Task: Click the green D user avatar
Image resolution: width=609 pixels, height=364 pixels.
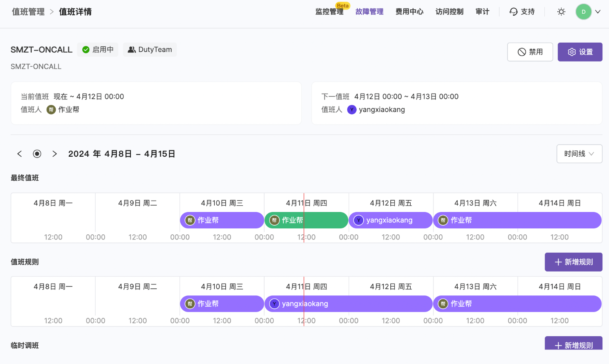Action: [x=583, y=12]
